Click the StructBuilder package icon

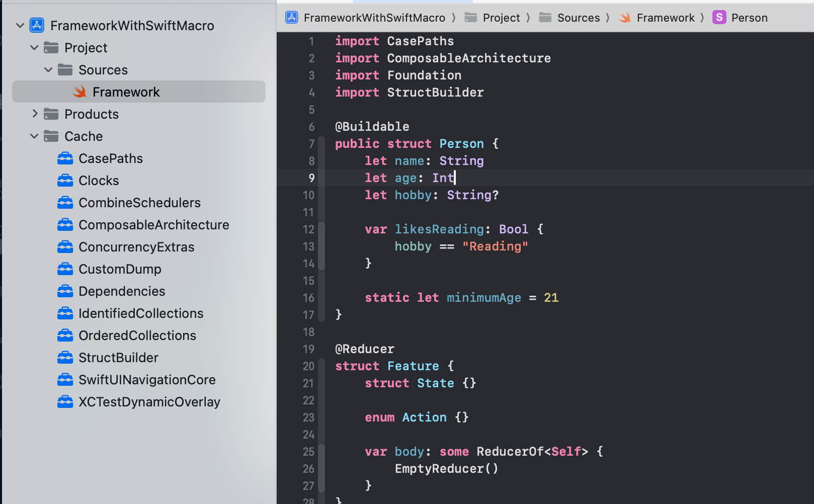click(x=65, y=357)
